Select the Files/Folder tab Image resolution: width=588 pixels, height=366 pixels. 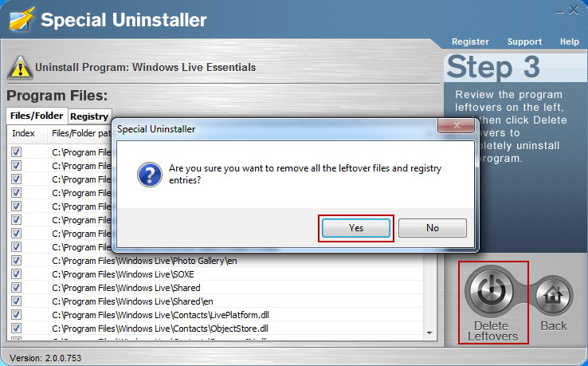pyautogui.click(x=37, y=116)
